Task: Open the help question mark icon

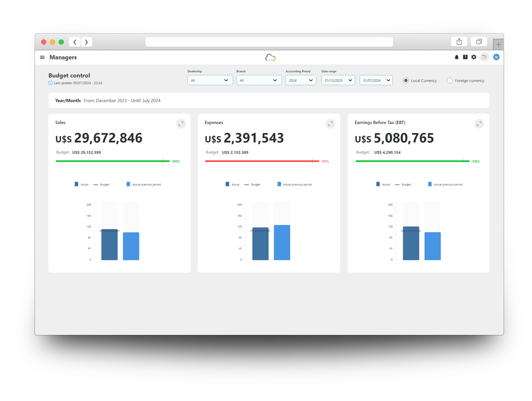Action: click(465, 57)
